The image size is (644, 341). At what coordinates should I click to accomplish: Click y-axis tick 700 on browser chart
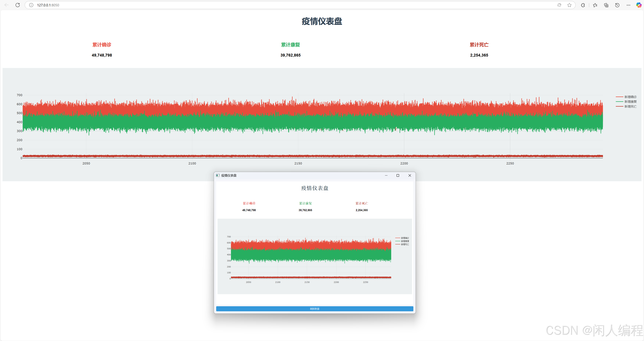point(19,95)
